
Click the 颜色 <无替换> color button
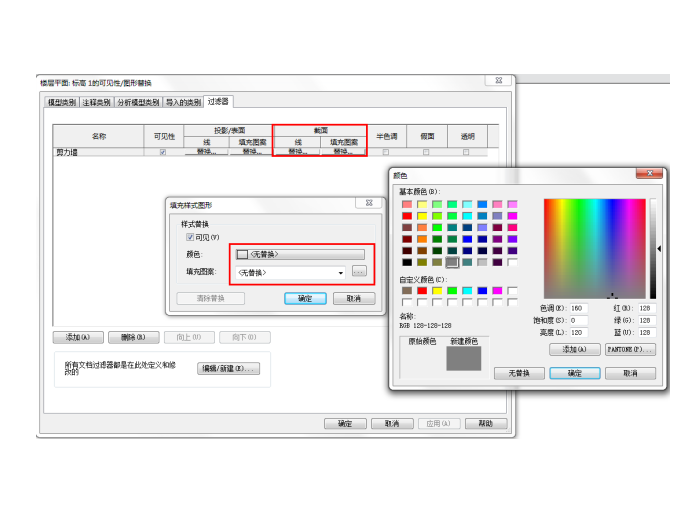[x=300, y=254]
